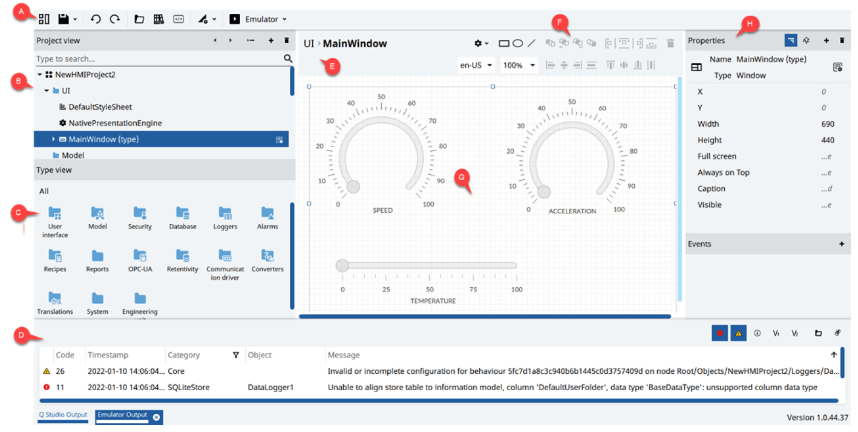Open the User interface type folder
858x432 pixels.
tap(55, 214)
